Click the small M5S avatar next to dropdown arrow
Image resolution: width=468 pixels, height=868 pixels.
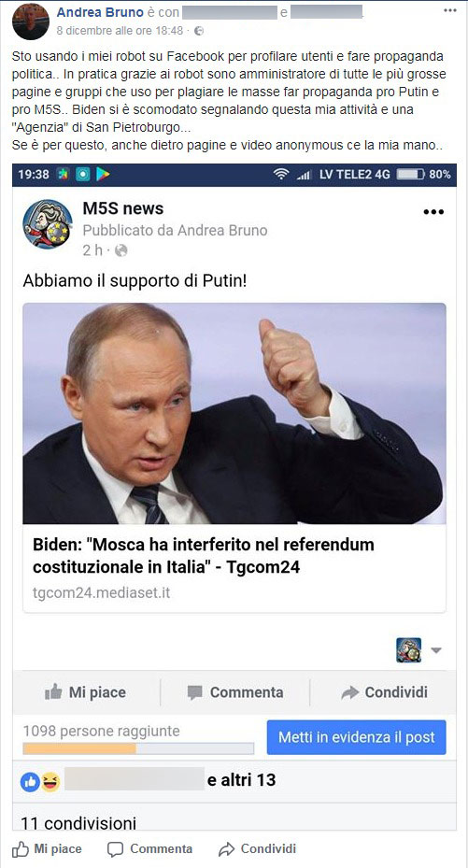tap(409, 650)
